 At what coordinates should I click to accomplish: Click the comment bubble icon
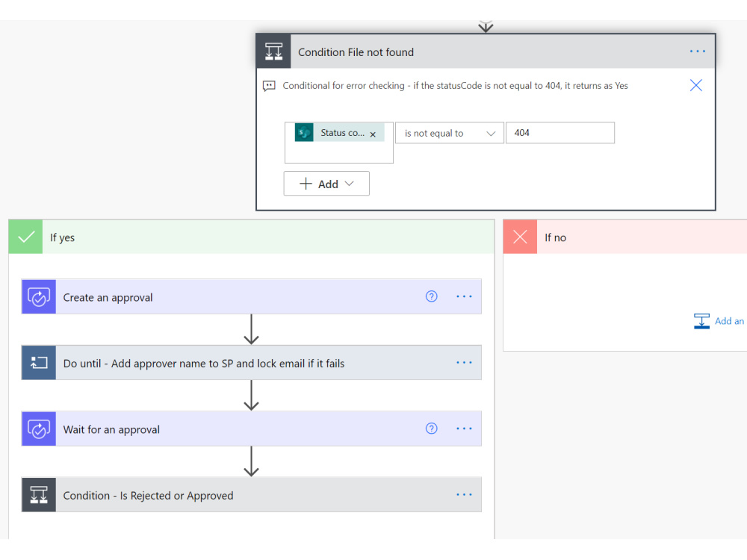coord(269,86)
